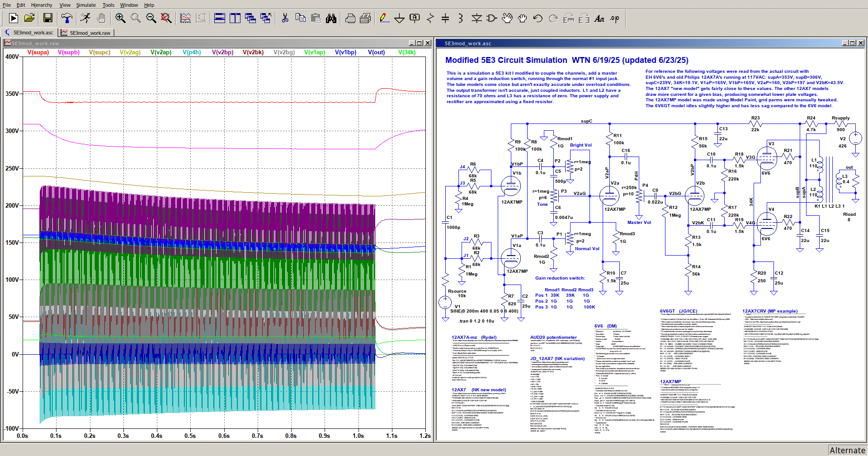868x456 pixels.
Task: Select the Text Aa tool
Action: pos(599,18)
